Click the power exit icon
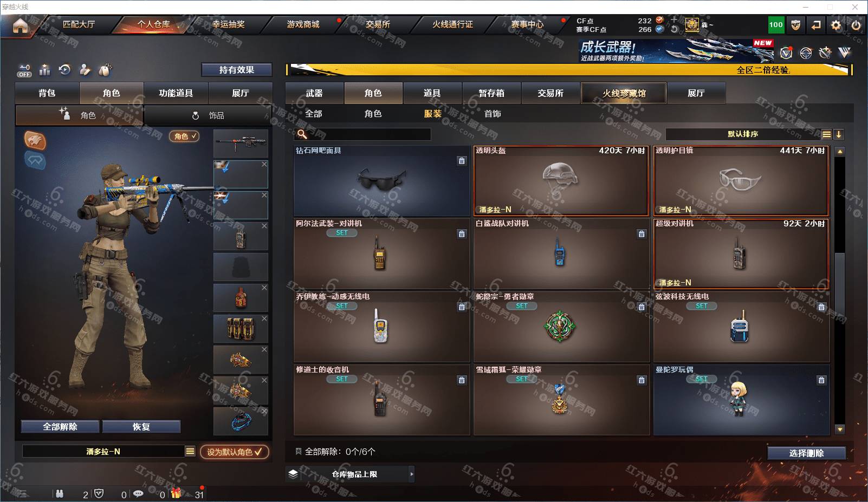 (856, 25)
